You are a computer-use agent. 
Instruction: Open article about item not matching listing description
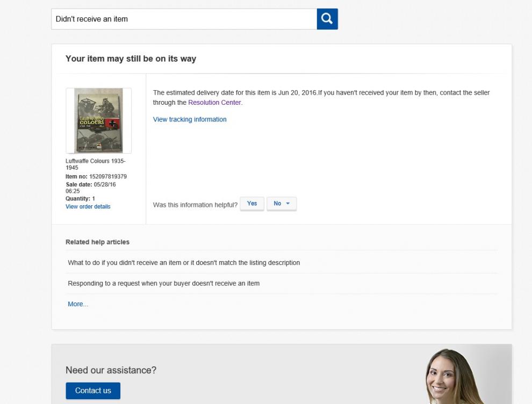coord(184,263)
